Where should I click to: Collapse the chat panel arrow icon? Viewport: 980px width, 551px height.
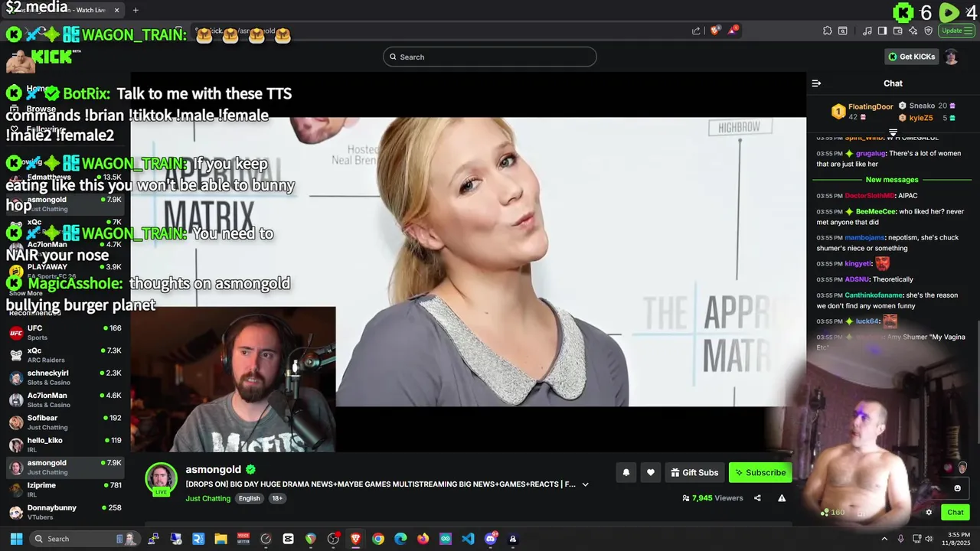pos(816,83)
